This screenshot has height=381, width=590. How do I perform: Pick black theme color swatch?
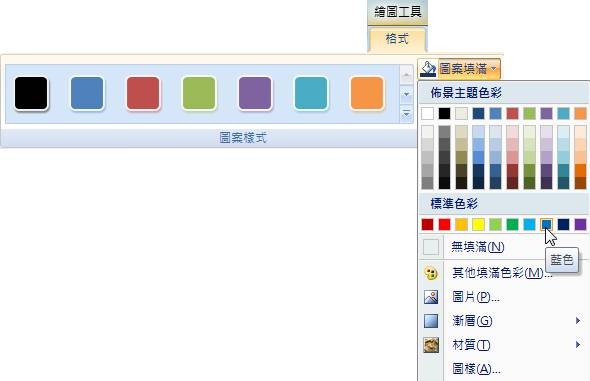(x=444, y=113)
